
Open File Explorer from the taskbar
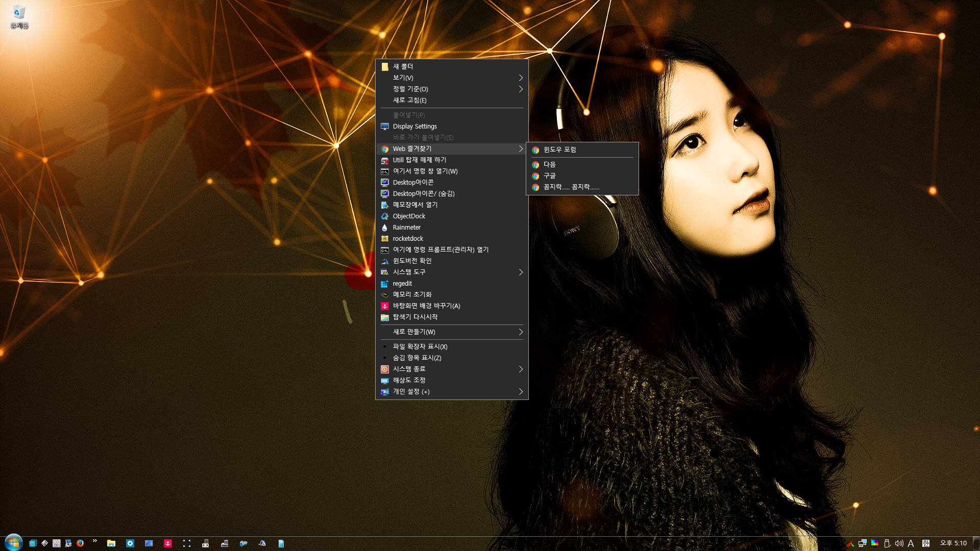[x=111, y=543]
